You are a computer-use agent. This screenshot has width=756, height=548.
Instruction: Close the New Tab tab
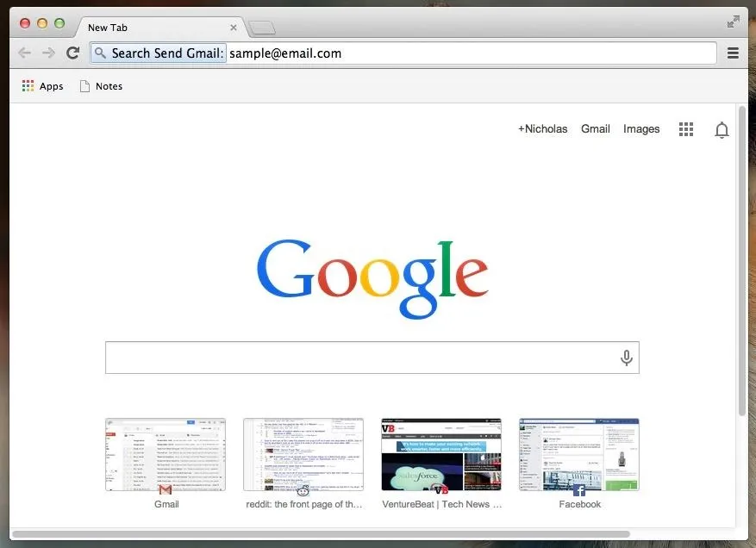[234, 28]
